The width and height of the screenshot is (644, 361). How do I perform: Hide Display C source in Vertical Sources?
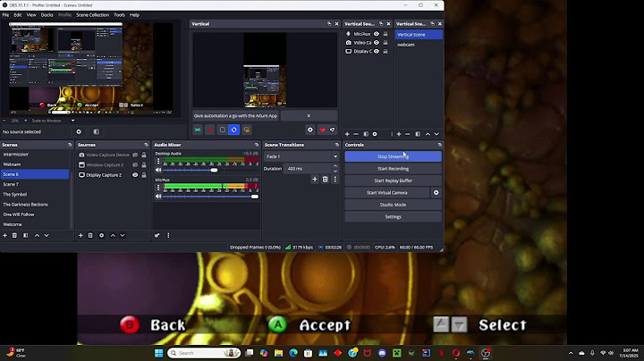377,51
